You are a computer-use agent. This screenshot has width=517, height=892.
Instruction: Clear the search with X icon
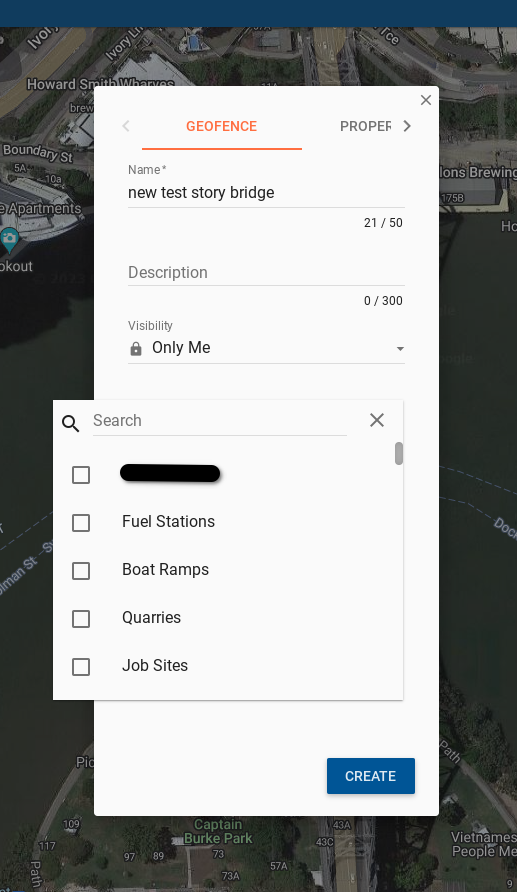[x=377, y=420]
